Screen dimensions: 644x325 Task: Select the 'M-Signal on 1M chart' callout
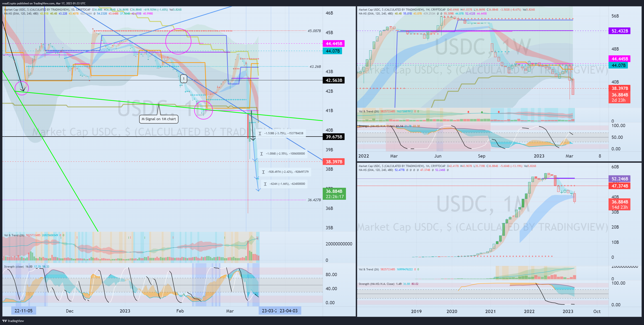click(158, 119)
